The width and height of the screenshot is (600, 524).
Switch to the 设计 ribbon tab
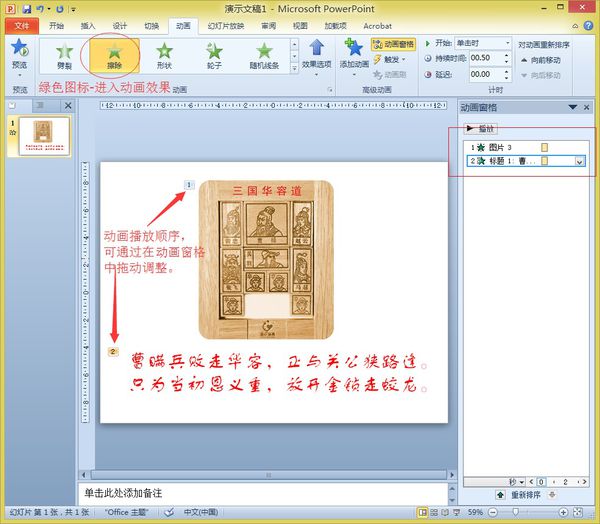tap(120, 26)
